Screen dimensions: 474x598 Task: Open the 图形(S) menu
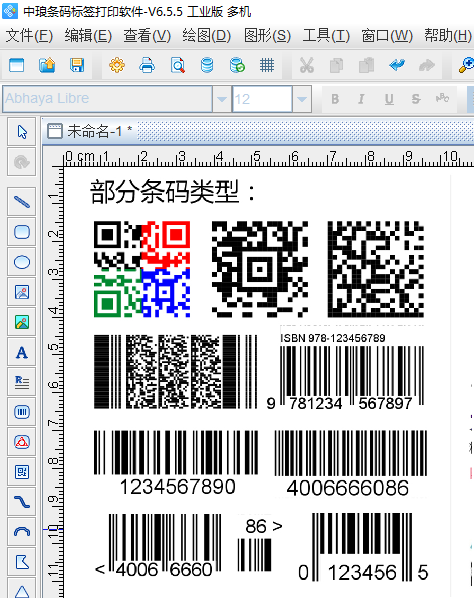click(x=267, y=36)
